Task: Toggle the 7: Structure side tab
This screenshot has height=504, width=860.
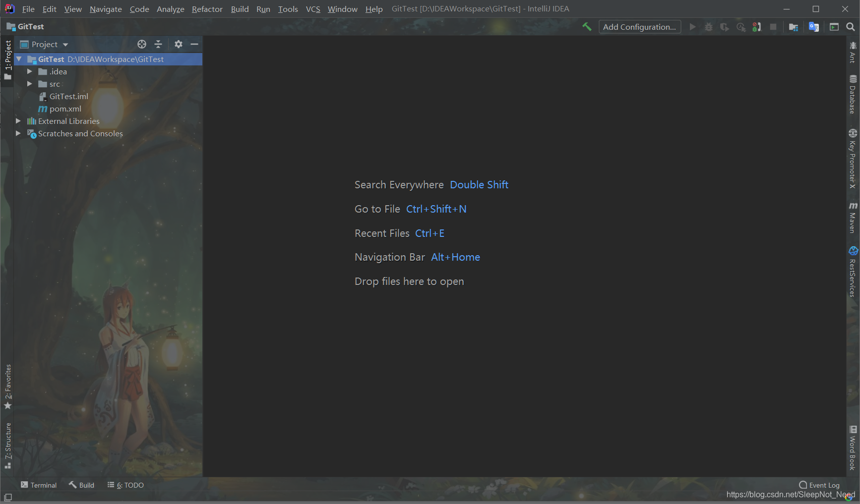Action: tap(7, 445)
